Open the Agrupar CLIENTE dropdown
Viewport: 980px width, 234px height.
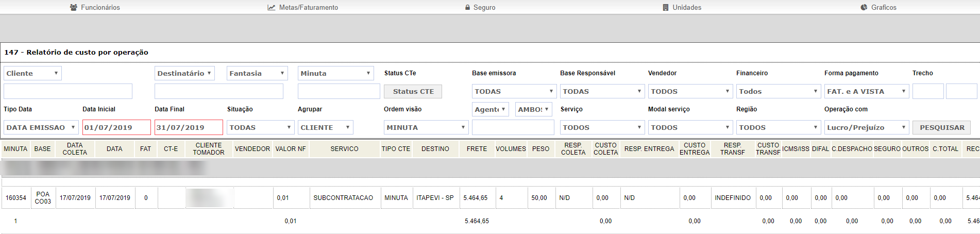pos(326,127)
